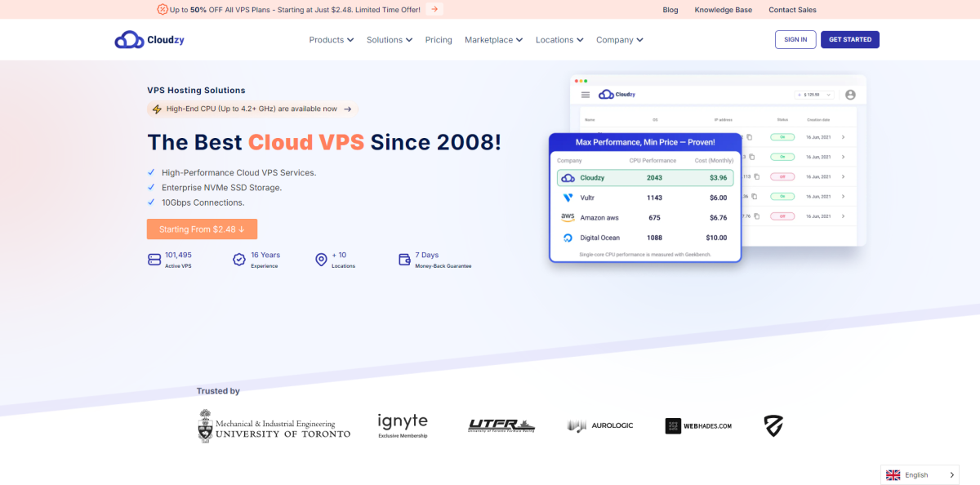Screen dimensions: 980x485
Task: Open the English language selector
Action: point(920,475)
